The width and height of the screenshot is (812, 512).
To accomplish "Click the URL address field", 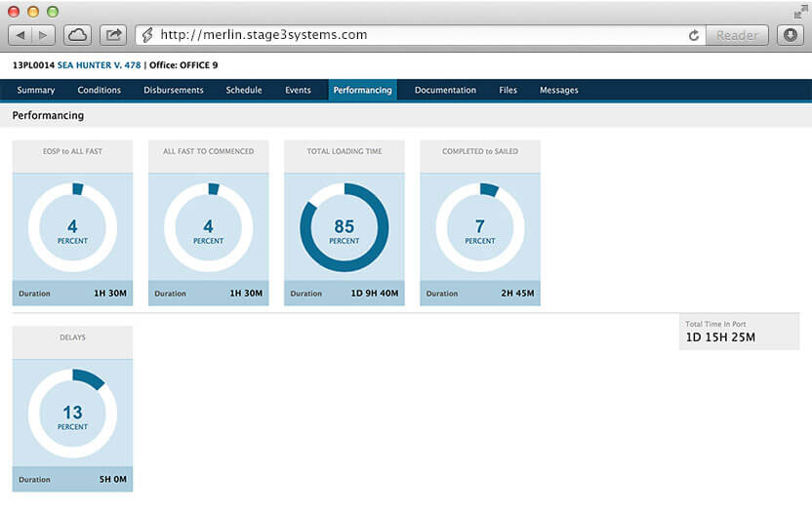I will tap(410, 35).
